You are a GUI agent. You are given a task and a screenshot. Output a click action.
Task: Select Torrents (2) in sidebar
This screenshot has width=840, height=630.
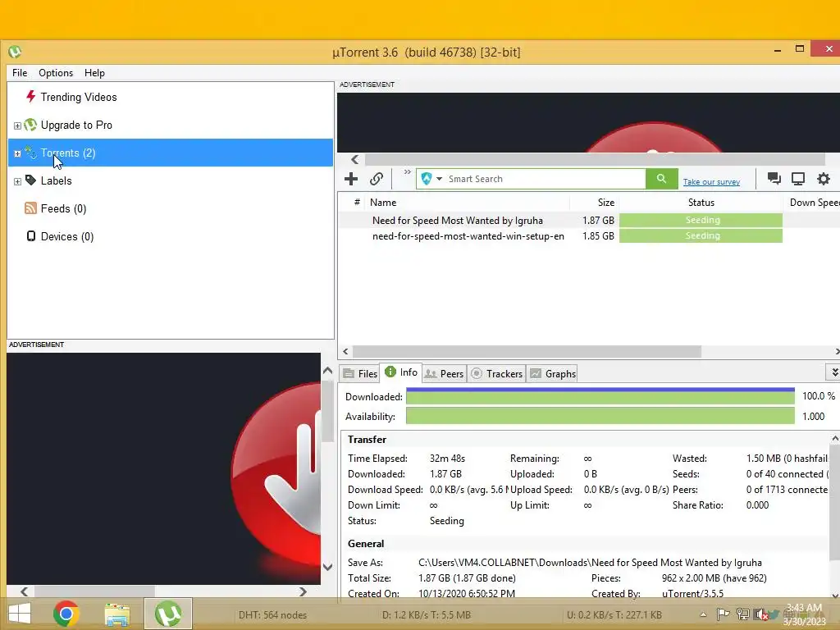171,153
